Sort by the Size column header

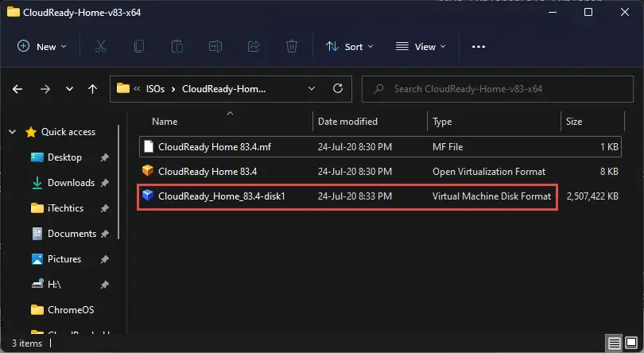pyautogui.click(x=574, y=122)
